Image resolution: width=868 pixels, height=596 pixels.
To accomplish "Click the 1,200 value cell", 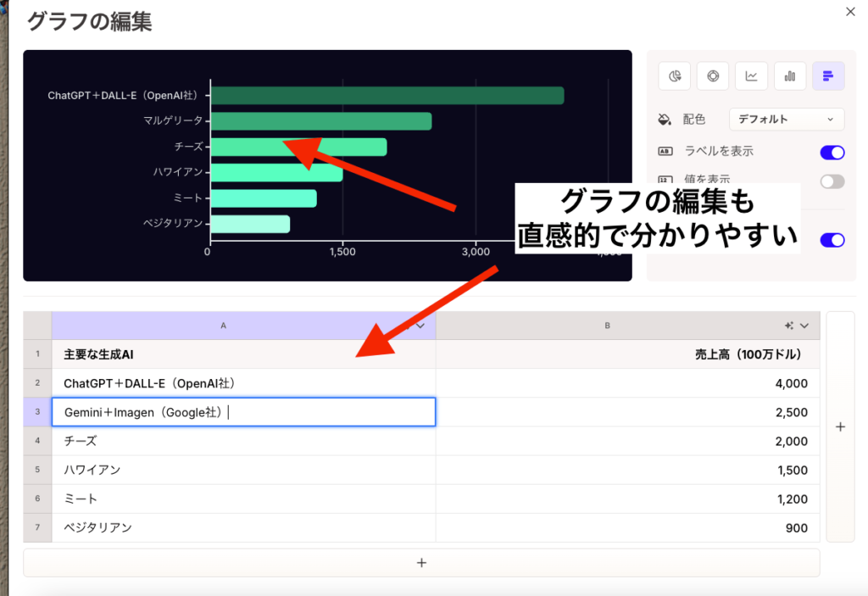I will (628, 499).
